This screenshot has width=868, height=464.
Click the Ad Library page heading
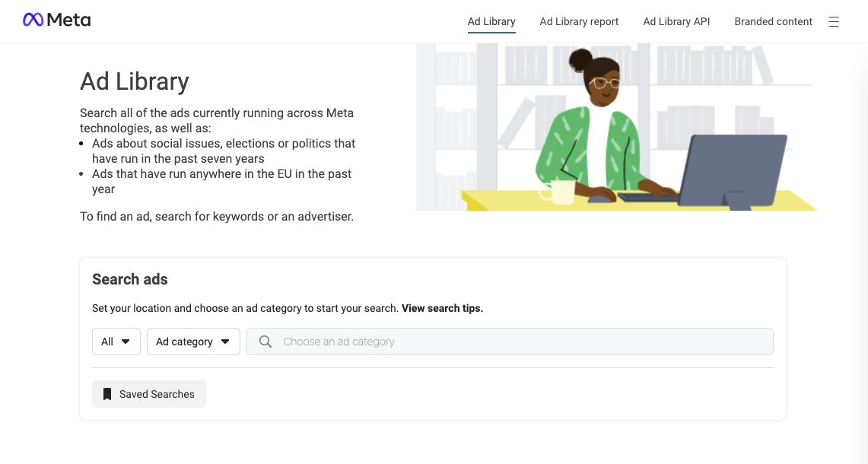coord(134,81)
